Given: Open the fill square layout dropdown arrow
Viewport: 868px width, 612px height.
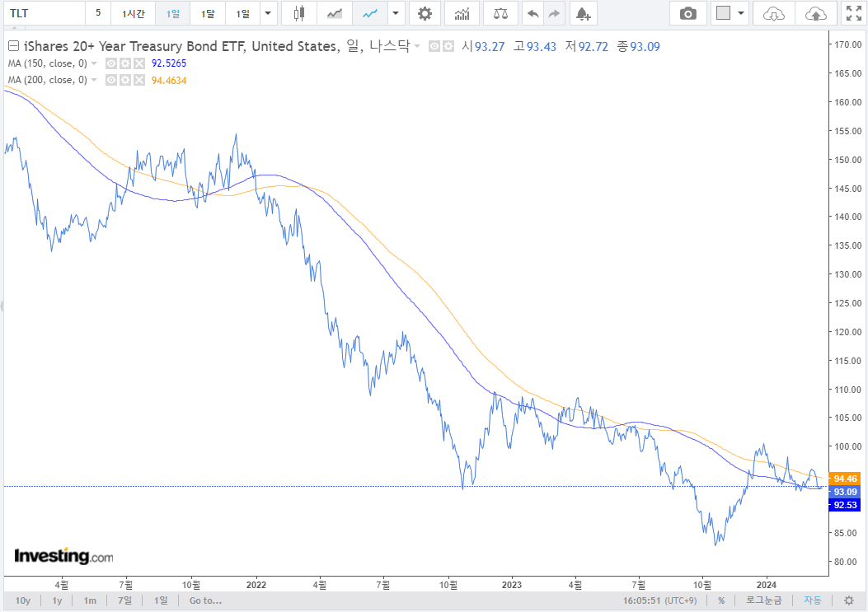Looking at the screenshot, I should point(741,13).
